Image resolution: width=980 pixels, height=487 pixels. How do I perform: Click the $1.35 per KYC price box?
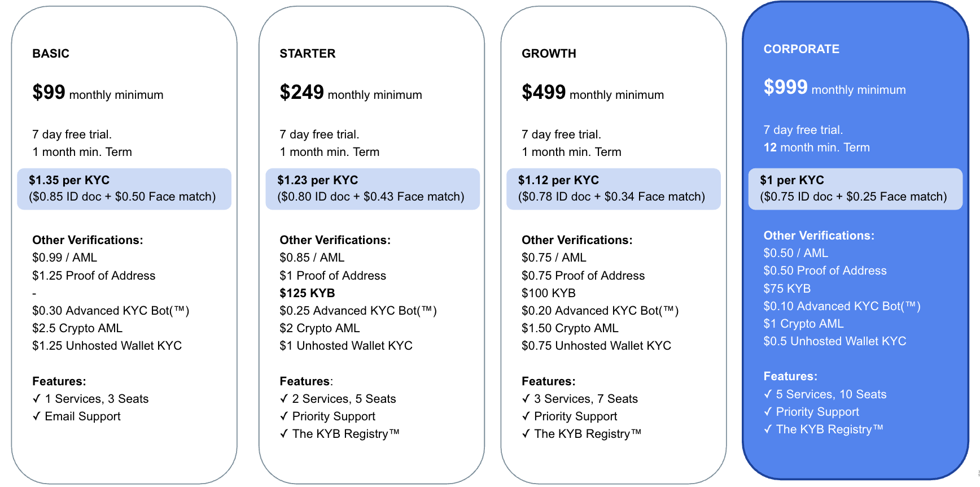pos(124,189)
